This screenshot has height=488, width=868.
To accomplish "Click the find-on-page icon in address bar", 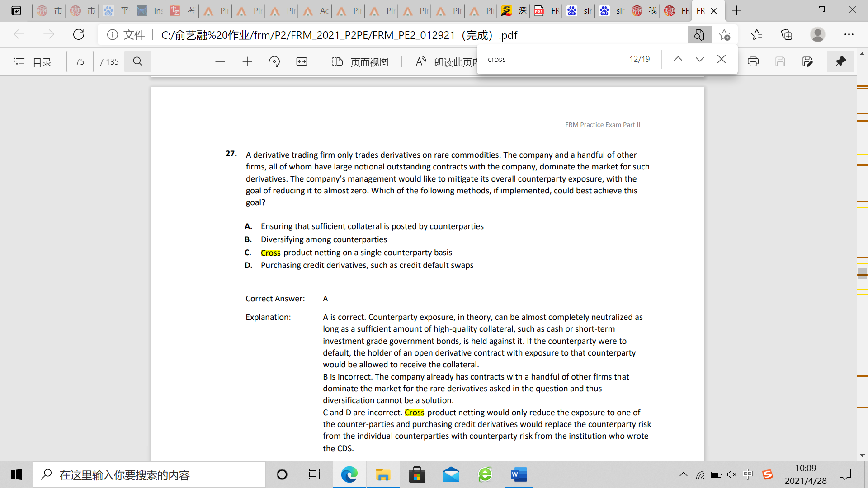I will click(x=699, y=35).
